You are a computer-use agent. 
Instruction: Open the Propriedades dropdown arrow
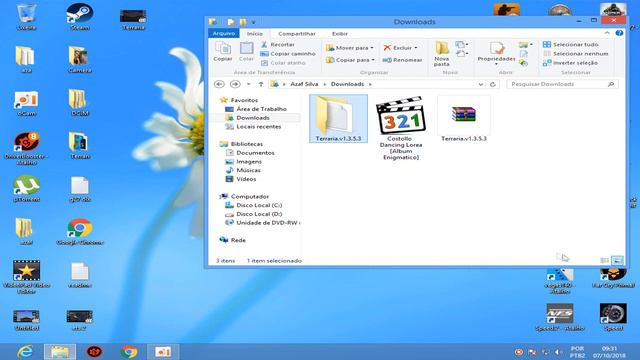496,64
